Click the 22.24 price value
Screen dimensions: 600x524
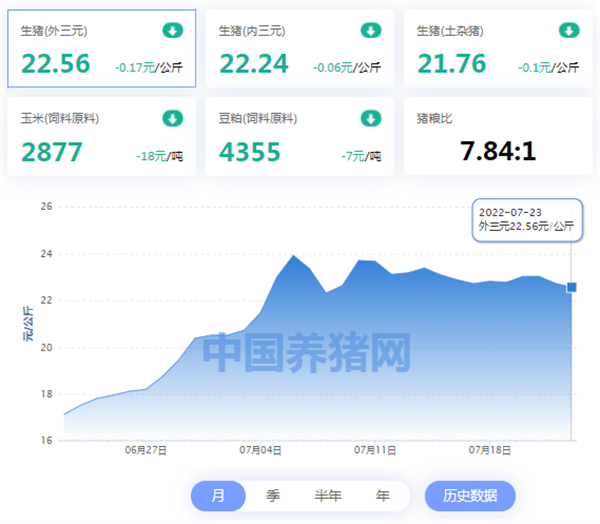[254, 63]
